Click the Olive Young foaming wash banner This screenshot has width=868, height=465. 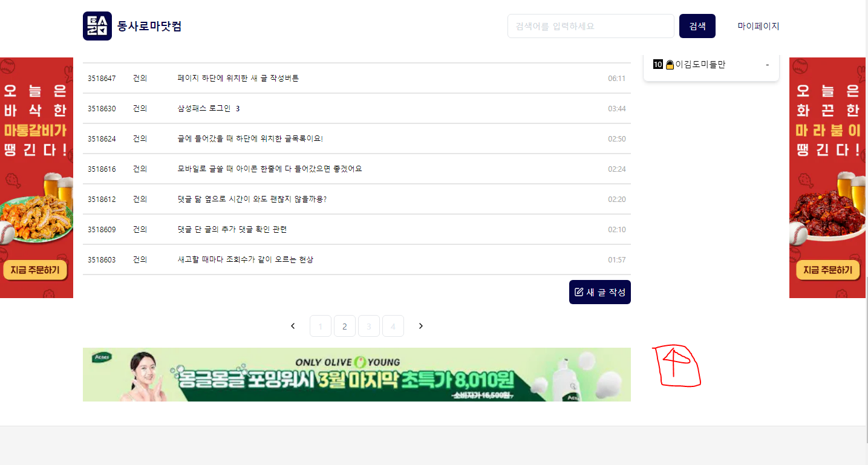click(357, 374)
